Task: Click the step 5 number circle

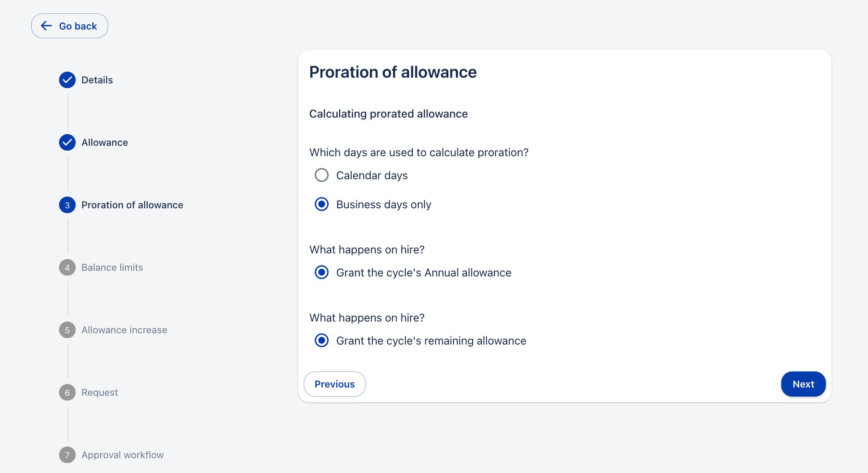Action: (x=67, y=330)
